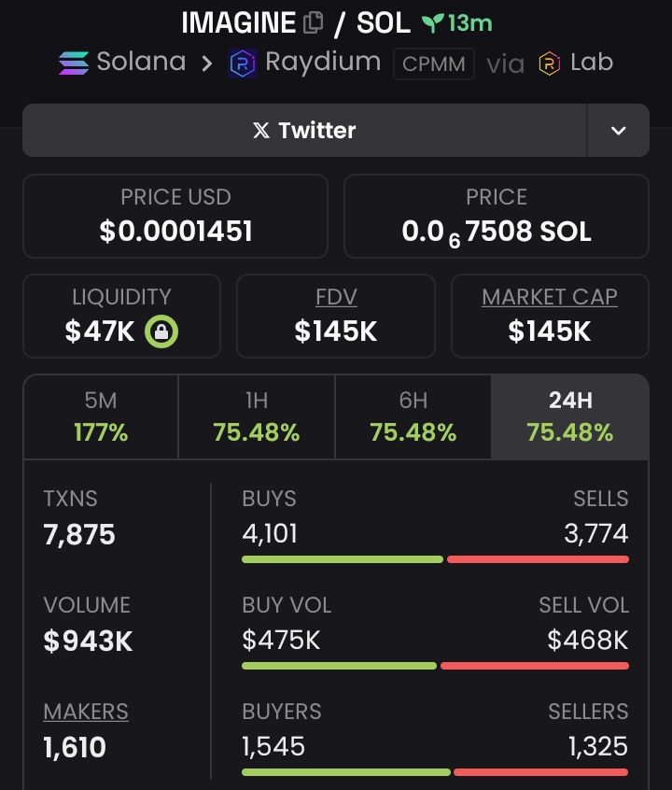Select the 1H timeframe tab
The image size is (672, 790).
pyautogui.click(x=257, y=416)
